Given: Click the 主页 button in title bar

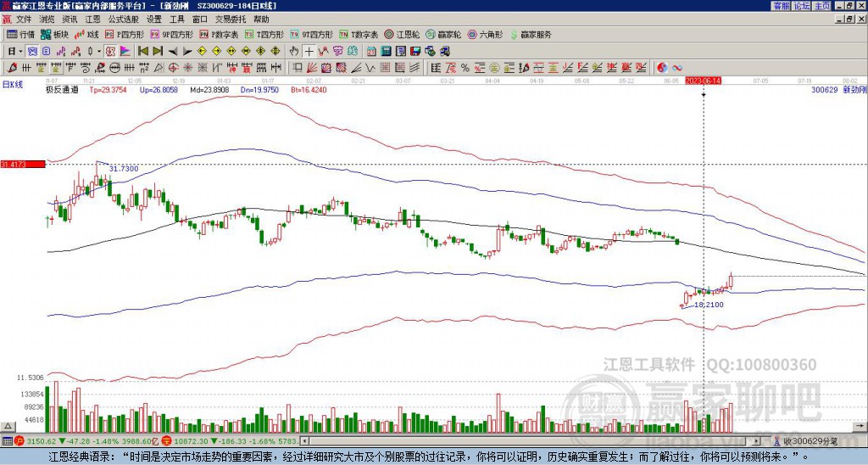Looking at the screenshot, I should 821,6.
